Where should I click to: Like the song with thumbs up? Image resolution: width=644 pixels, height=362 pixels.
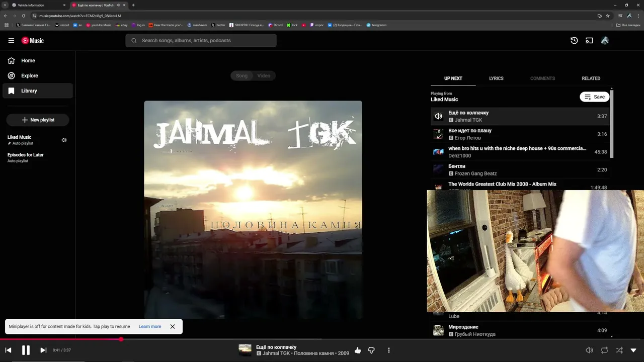tap(358, 350)
